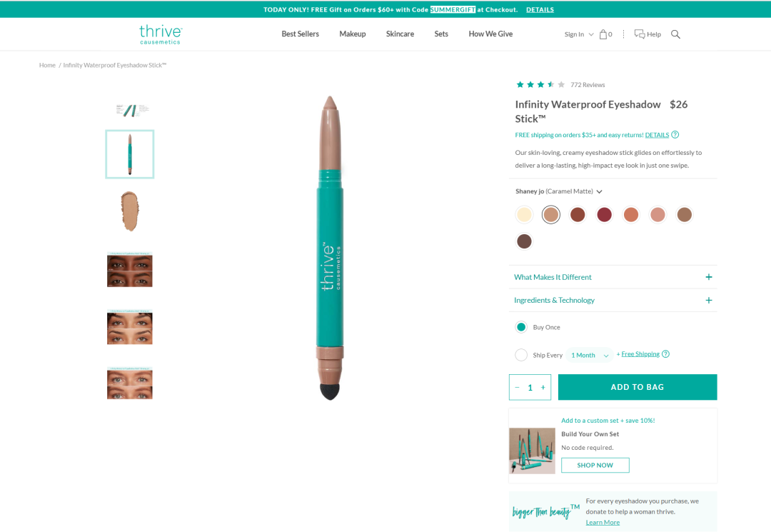Click help icon beside Free Shipping
Image resolution: width=771 pixels, height=532 pixels.
pyautogui.click(x=665, y=354)
